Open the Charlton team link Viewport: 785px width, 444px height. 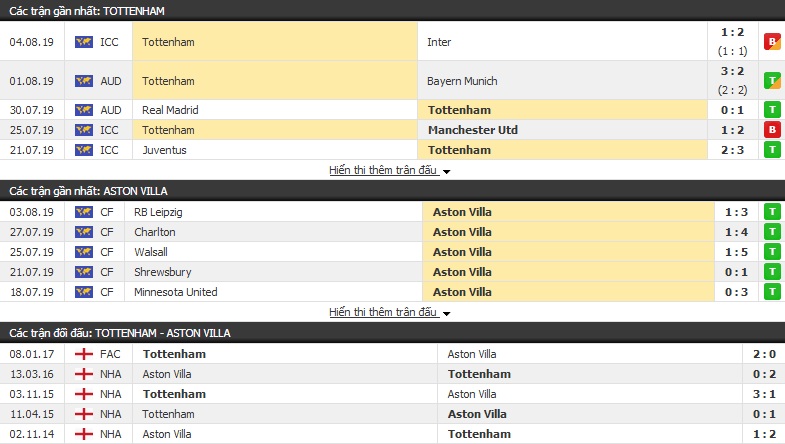pyautogui.click(x=155, y=232)
